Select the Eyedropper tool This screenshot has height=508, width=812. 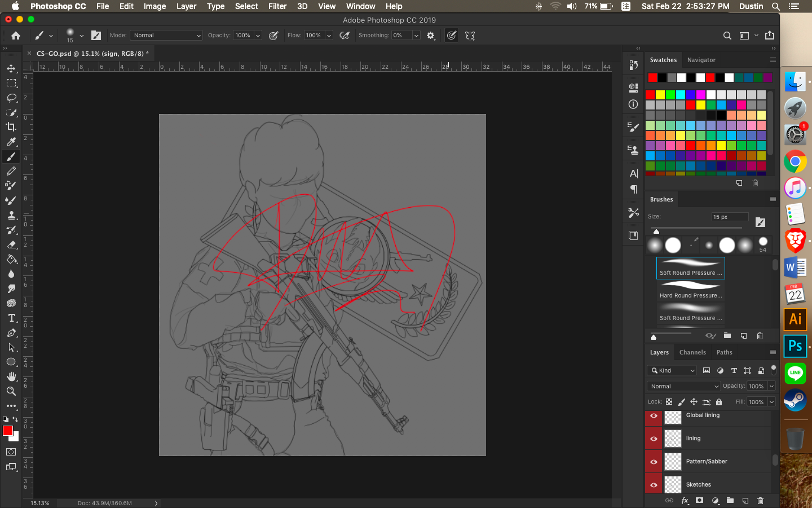(11, 142)
